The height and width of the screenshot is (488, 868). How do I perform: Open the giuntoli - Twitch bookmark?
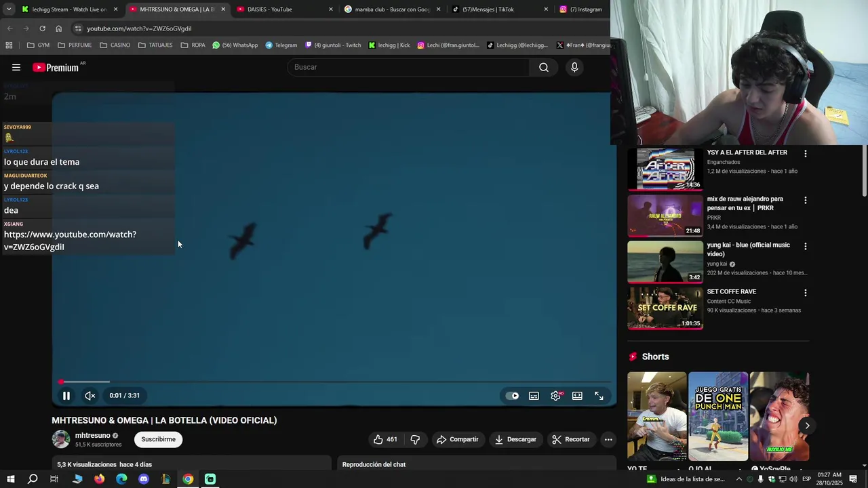(333, 45)
